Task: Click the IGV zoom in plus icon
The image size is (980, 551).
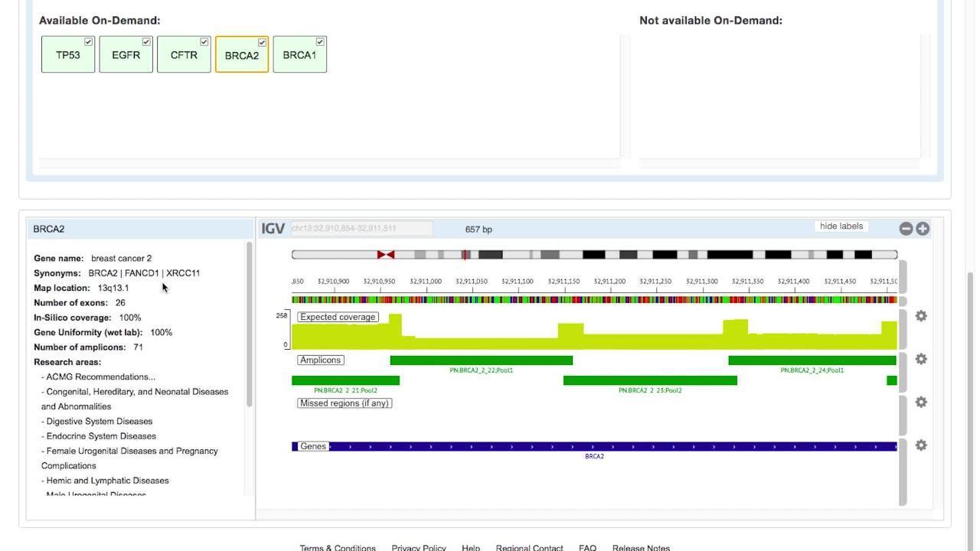Action: (x=923, y=229)
